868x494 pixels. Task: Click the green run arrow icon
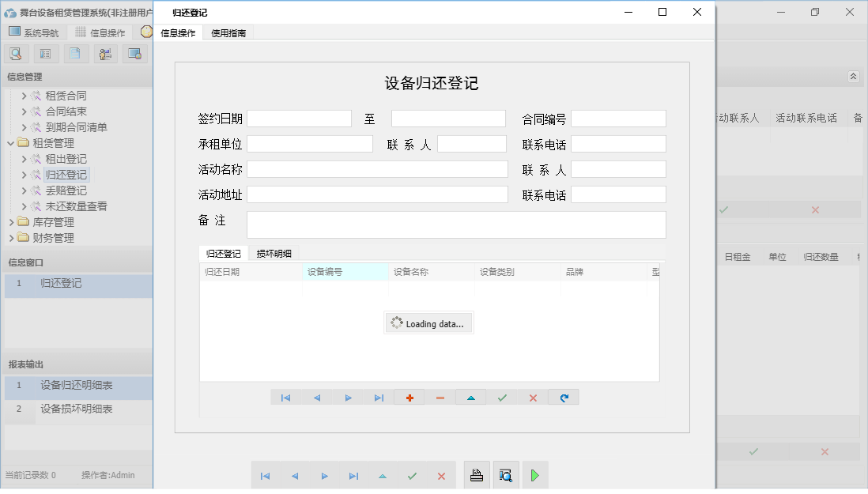click(x=534, y=474)
